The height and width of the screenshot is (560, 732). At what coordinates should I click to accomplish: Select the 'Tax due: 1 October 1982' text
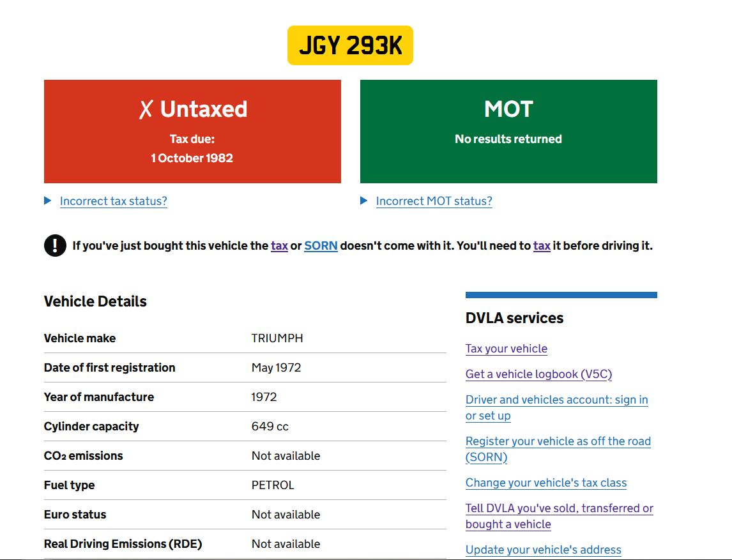pos(192,148)
